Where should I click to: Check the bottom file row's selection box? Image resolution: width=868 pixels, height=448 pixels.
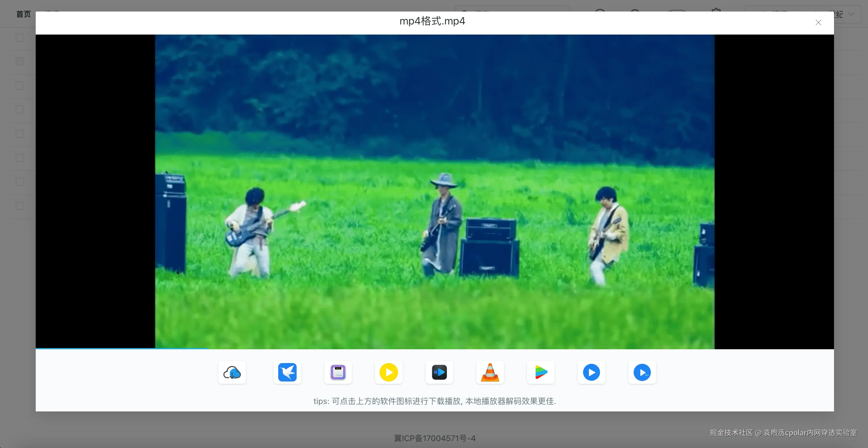point(19,206)
